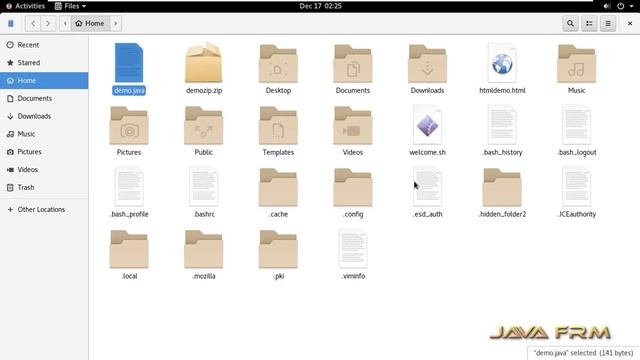
Task: Open Documents in the sidebar
Action: (x=44, y=98)
